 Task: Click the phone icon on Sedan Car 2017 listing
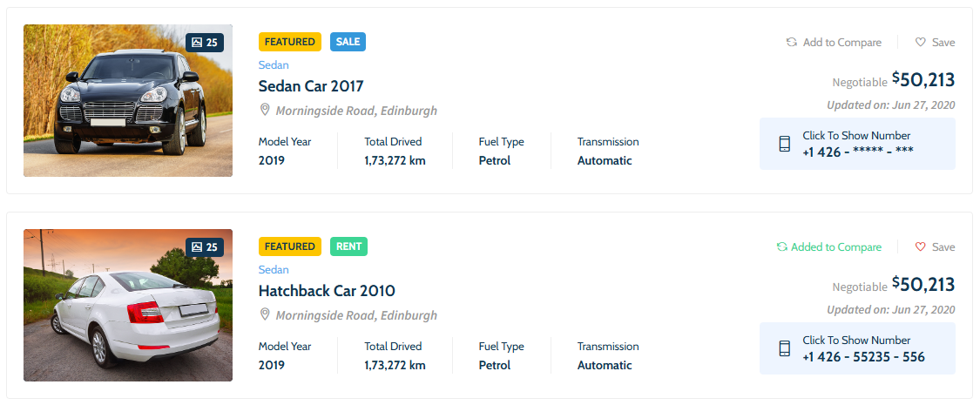coord(784,144)
